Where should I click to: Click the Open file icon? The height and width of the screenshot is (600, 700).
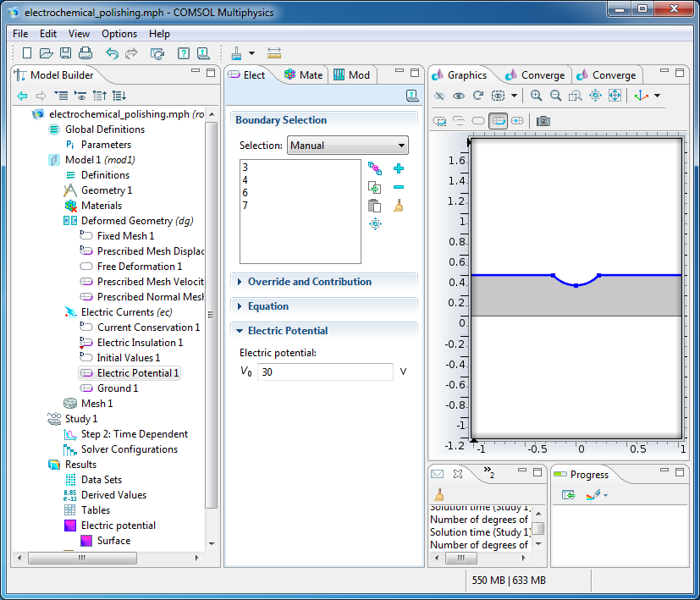[x=46, y=53]
